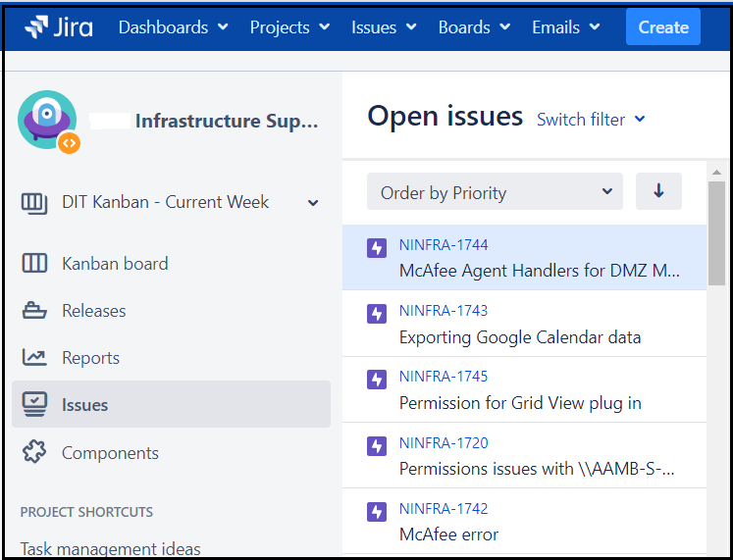Open issue key NINFRA-1745
The image size is (733, 560).
[x=444, y=377]
